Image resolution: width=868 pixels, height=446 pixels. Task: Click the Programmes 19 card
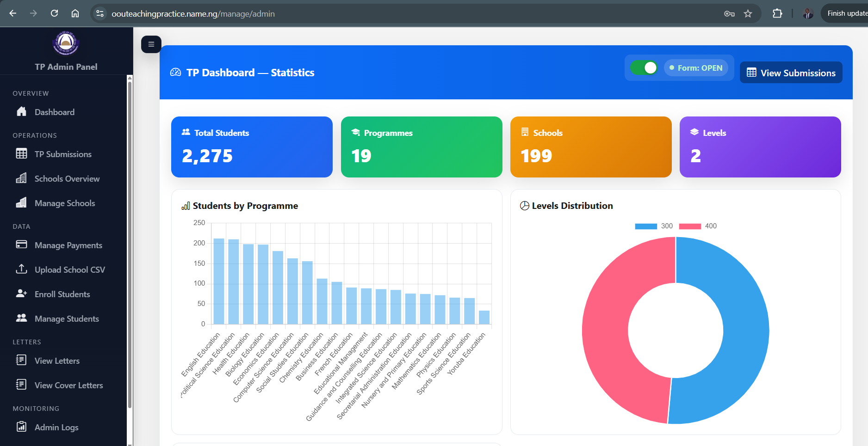click(x=422, y=147)
